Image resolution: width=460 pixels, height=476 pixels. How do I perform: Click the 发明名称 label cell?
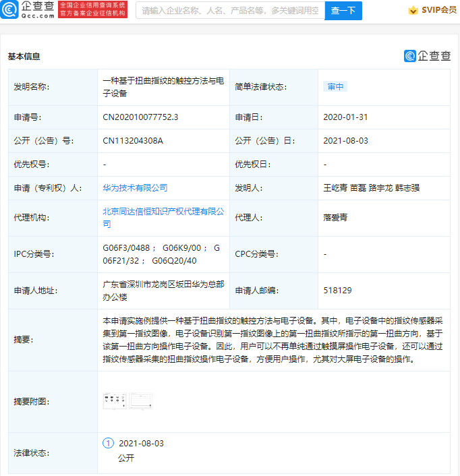[x=53, y=87]
